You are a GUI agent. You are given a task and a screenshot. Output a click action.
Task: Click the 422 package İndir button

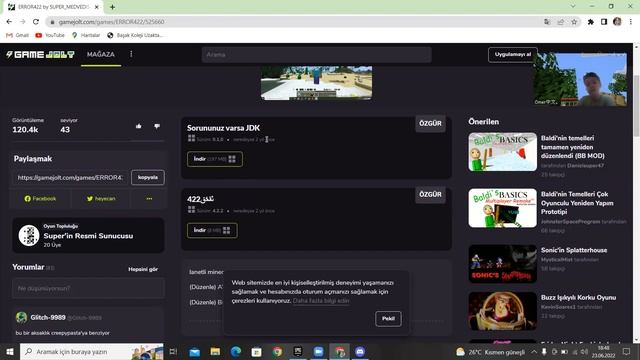click(212, 231)
